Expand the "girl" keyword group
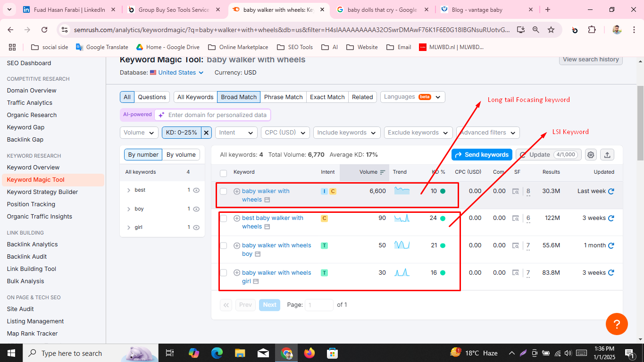644x362 pixels. [x=128, y=227]
